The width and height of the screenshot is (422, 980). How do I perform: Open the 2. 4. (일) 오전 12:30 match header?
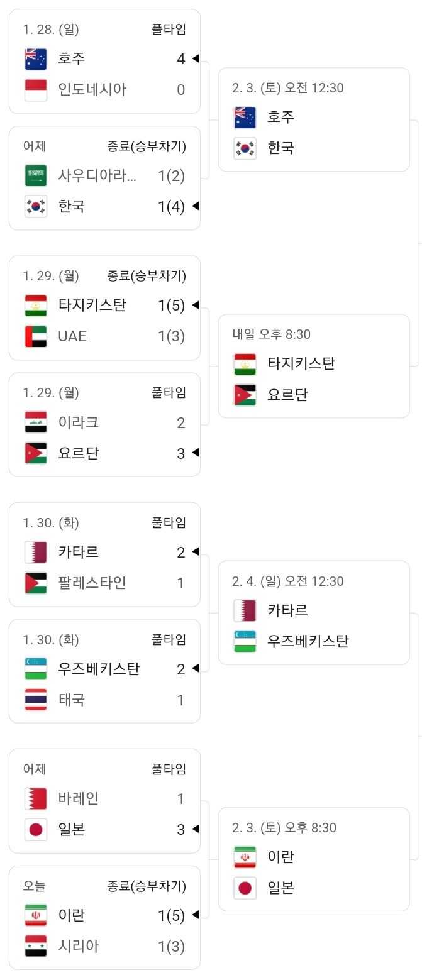click(288, 581)
